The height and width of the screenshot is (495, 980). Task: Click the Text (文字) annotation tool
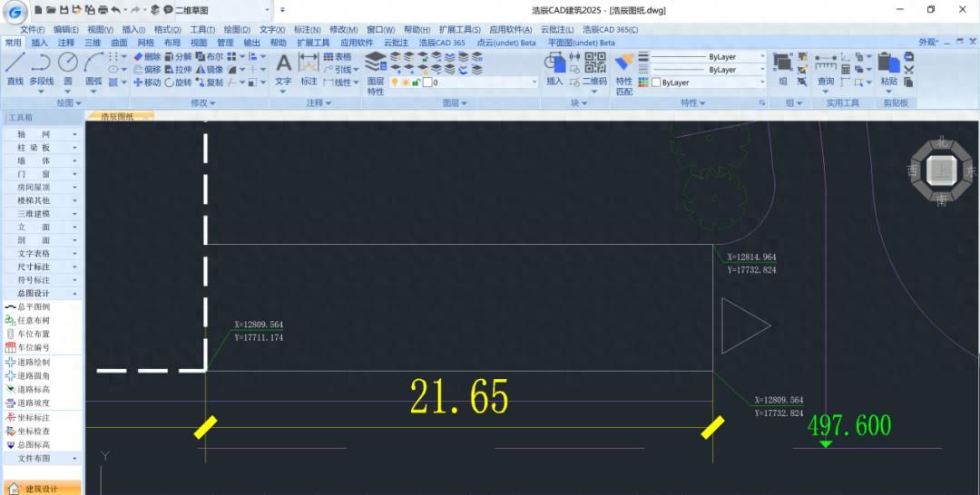(283, 68)
